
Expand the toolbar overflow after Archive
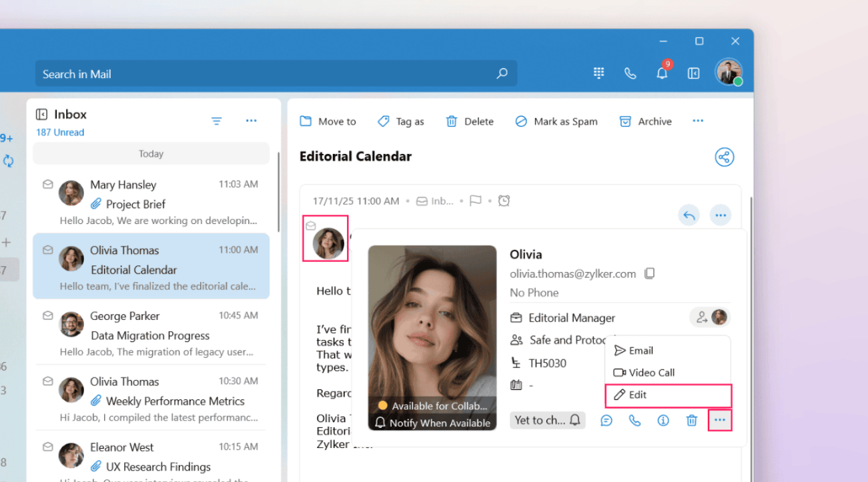coord(698,121)
